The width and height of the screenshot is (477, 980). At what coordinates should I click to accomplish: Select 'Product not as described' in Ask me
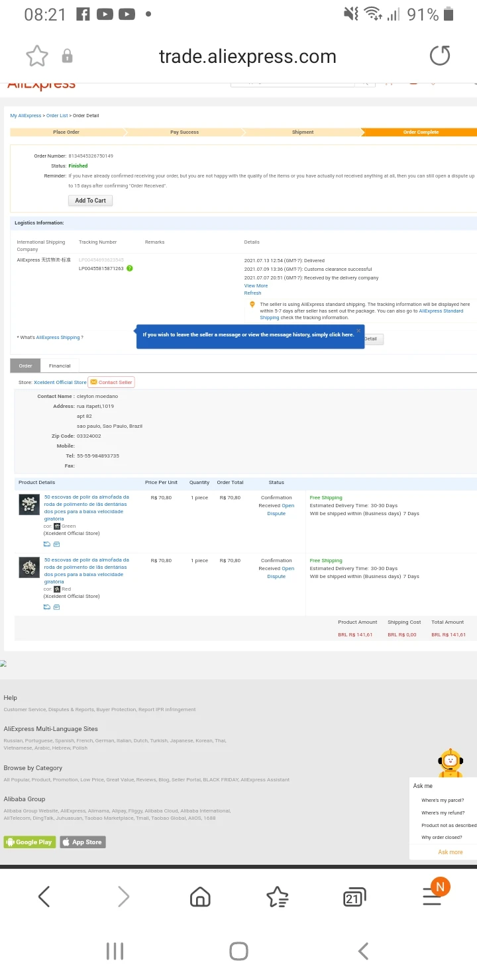pyautogui.click(x=449, y=825)
